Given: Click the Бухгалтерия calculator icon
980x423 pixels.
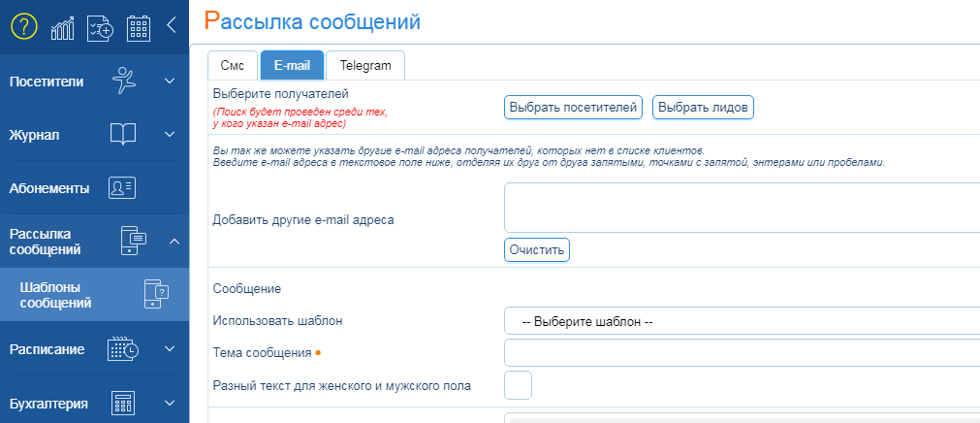Looking at the screenshot, I should [x=123, y=404].
